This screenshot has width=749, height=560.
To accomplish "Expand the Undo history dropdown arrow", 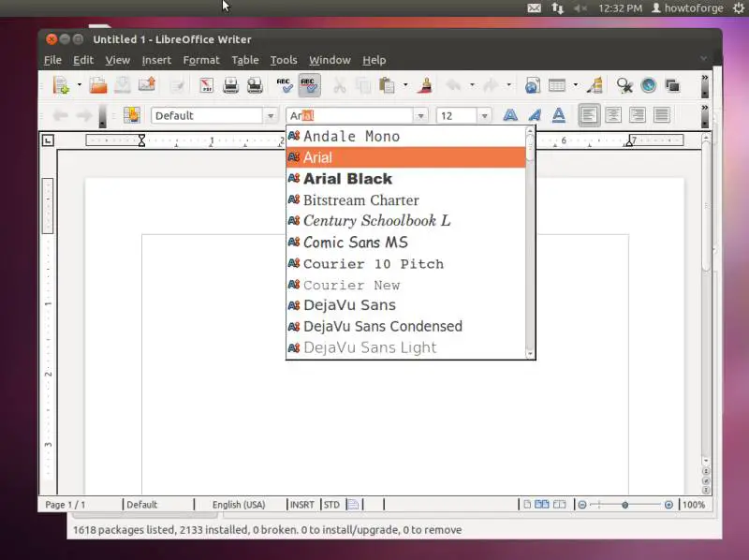I will tap(472, 85).
